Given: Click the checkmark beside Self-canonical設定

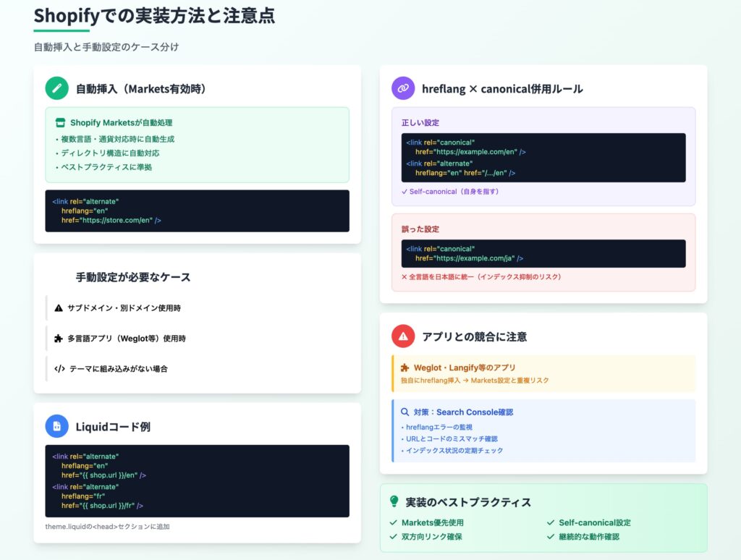Looking at the screenshot, I should pos(551,522).
